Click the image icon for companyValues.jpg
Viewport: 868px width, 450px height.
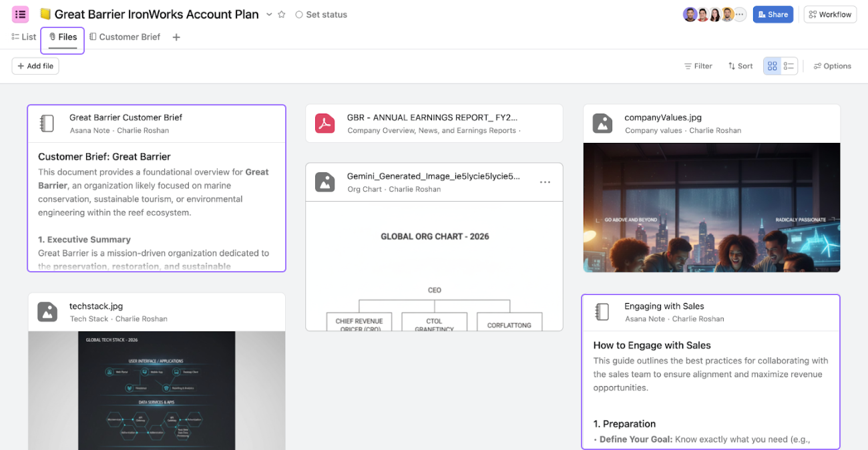[602, 124]
